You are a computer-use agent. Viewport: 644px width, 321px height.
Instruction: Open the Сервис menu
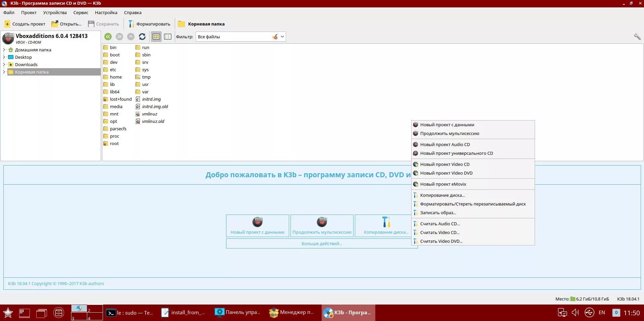81,12
